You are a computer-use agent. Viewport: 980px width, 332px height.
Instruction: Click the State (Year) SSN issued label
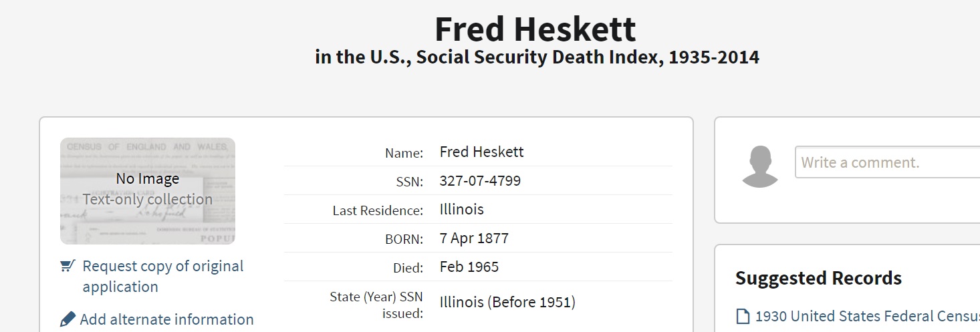(377, 304)
